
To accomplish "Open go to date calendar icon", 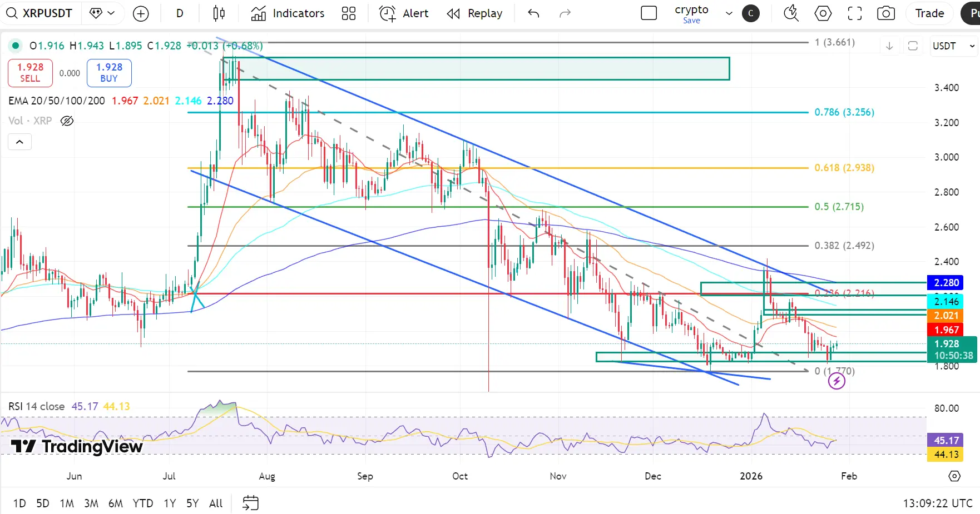I will pyautogui.click(x=251, y=503).
